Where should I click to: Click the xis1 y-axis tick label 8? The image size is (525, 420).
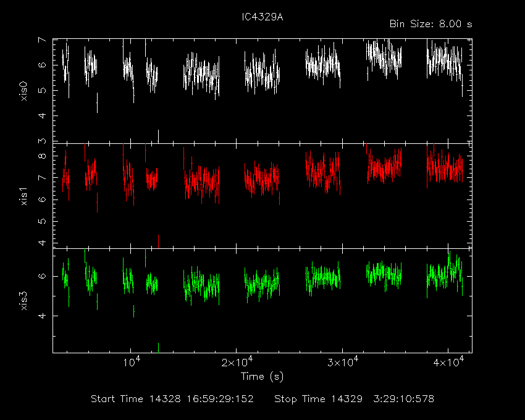[42, 156]
